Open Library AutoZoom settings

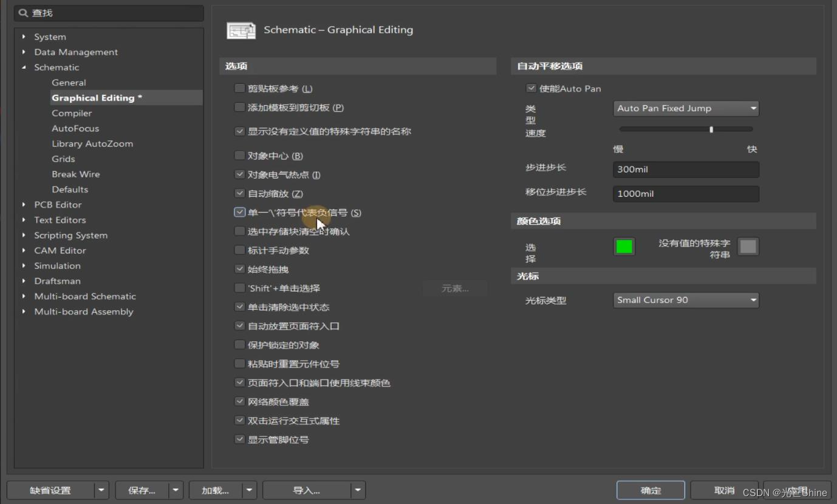click(x=92, y=143)
